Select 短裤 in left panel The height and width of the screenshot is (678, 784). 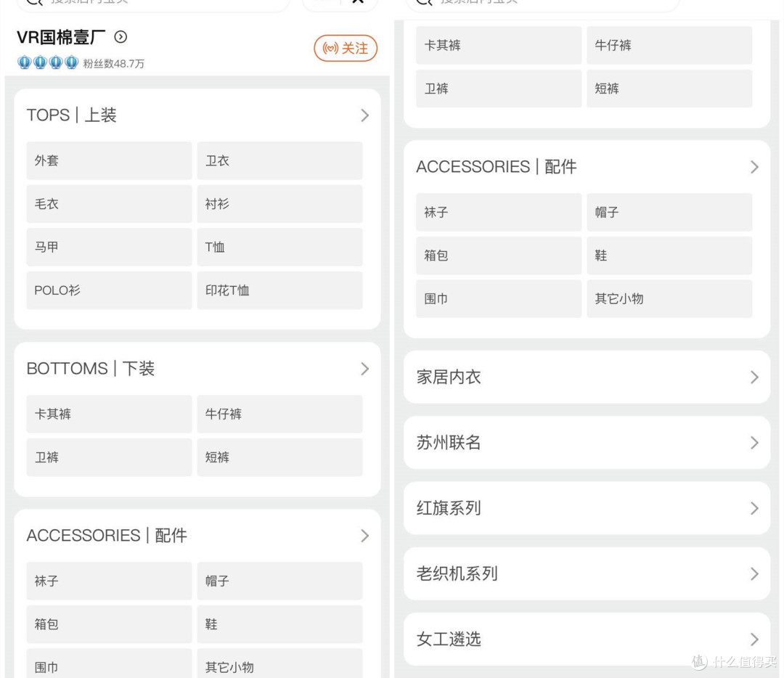279,457
